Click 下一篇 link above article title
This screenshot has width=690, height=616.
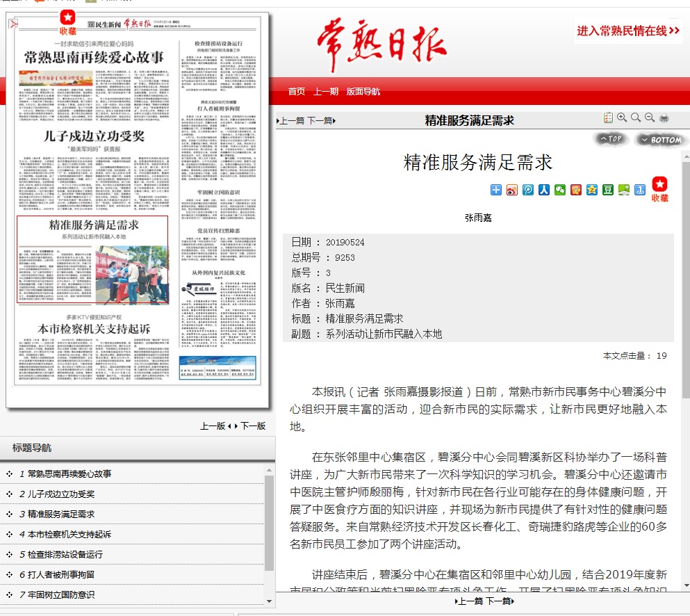click(321, 121)
